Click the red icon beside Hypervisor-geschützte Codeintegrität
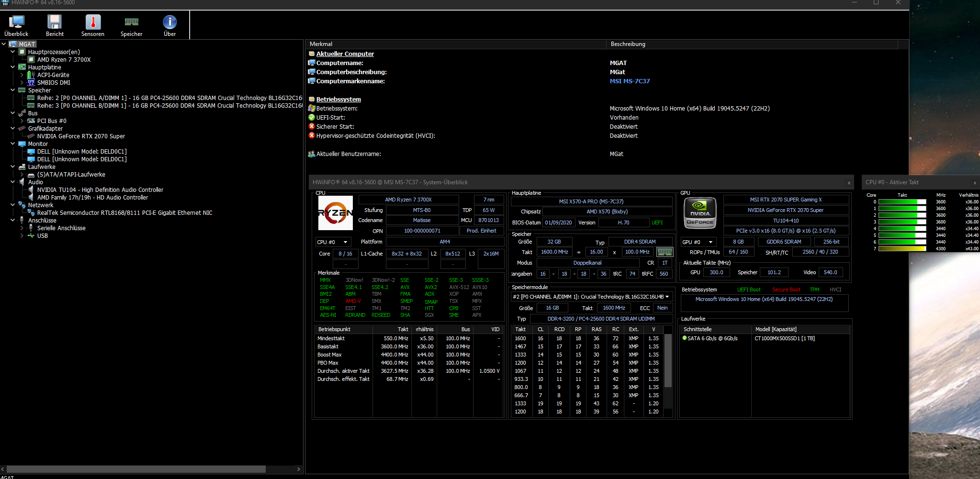980x479 pixels. 312,136
